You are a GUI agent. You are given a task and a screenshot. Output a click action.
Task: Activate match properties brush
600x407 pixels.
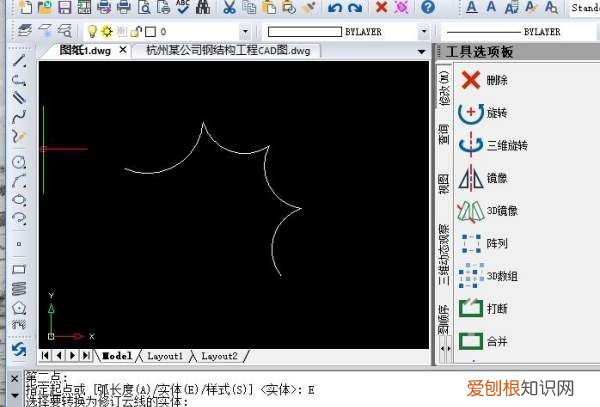pos(309,7)
